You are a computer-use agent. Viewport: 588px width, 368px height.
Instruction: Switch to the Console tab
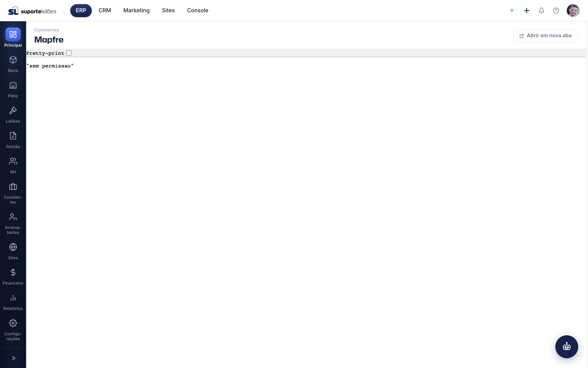[198, 10]
